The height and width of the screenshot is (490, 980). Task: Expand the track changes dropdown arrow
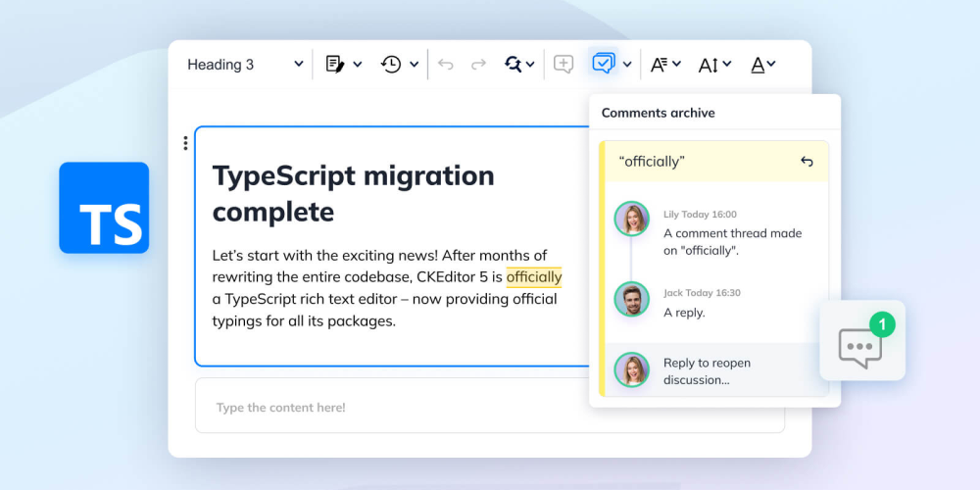point(358,64)
